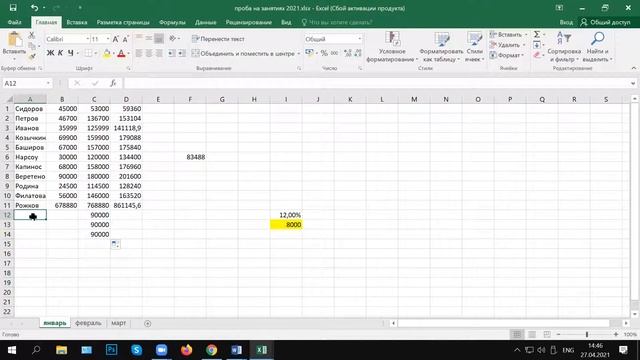Image resolution: width=640 pixels, height=360 pixels.
Task: Toggle bold formatting (Ж)
Action: pyautogui.click(x=50, y=53)
